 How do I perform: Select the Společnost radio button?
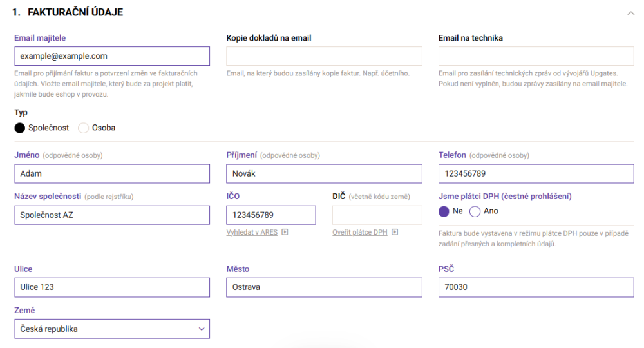coord(20,128)
